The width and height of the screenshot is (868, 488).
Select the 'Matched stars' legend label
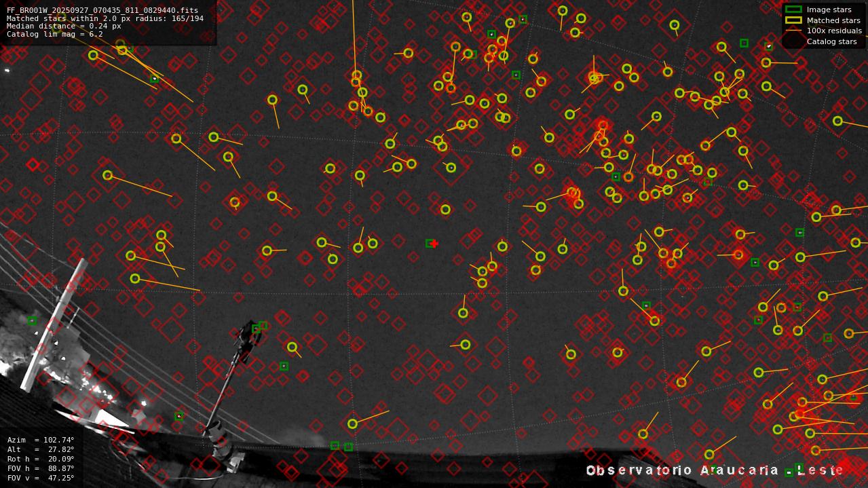pyautogui.click(x=833, y=20)
